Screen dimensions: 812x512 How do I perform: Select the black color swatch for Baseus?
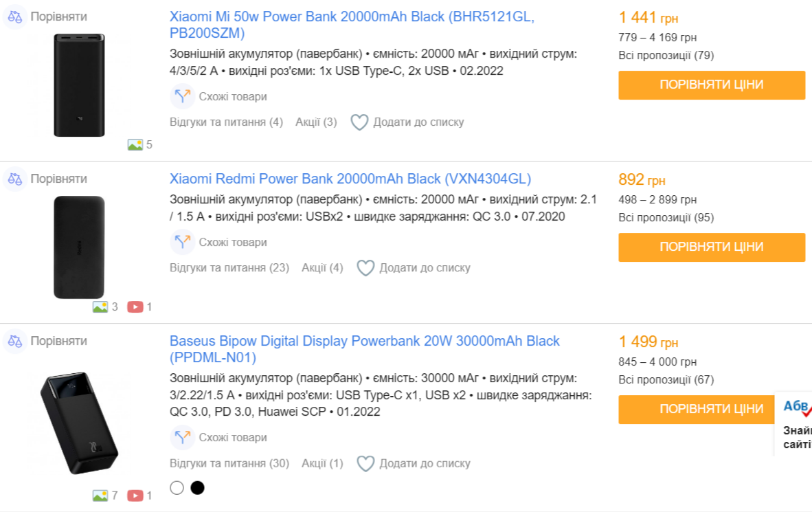[197, 488]
